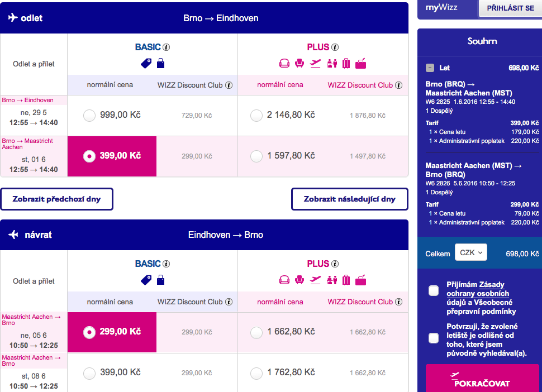Open the BASIC fare info icon in the return section
This screenshot has height=392, width=542.
167,264
